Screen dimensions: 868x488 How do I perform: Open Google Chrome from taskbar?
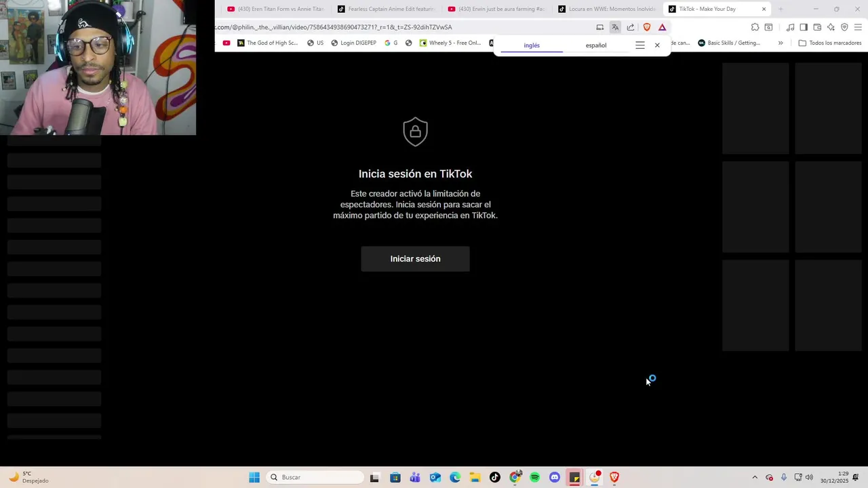click(515, 477)
